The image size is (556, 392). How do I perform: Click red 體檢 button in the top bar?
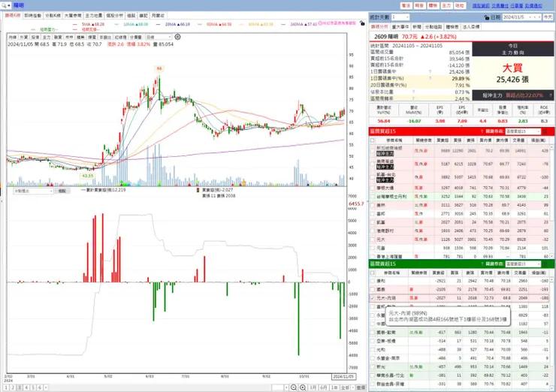point(433,6)
